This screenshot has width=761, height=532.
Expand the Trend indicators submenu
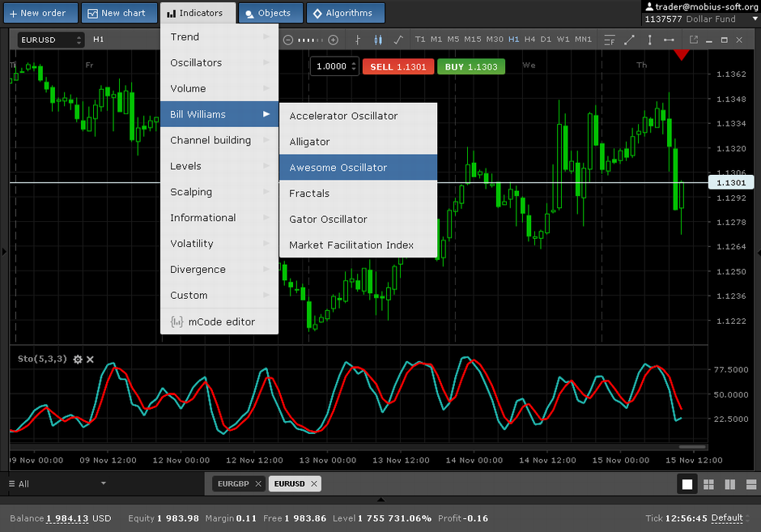[x=219, y=37]
